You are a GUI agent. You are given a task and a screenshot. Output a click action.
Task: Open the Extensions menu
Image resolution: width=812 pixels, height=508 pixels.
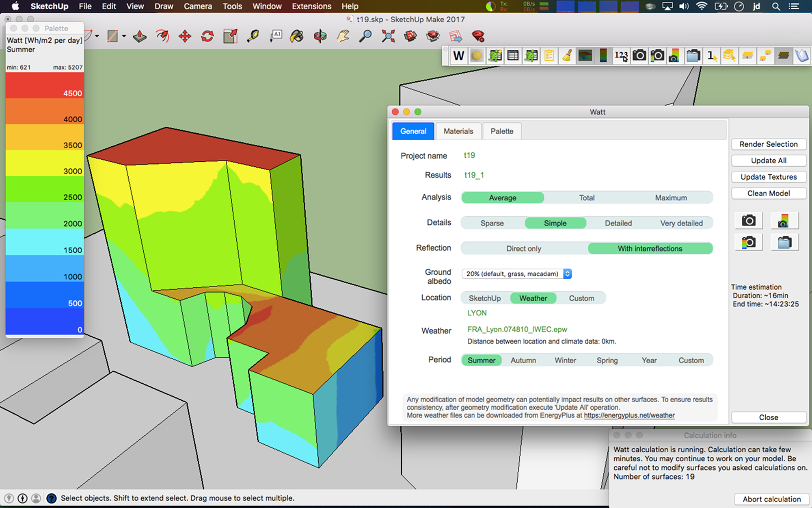pos(311,7)
